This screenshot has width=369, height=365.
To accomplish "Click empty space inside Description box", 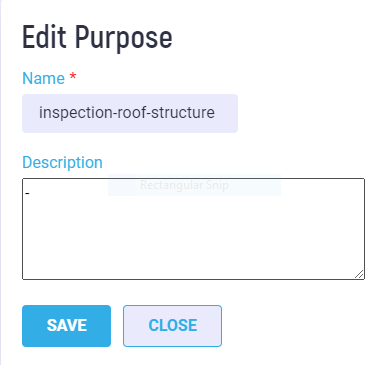I will point(193,240).
